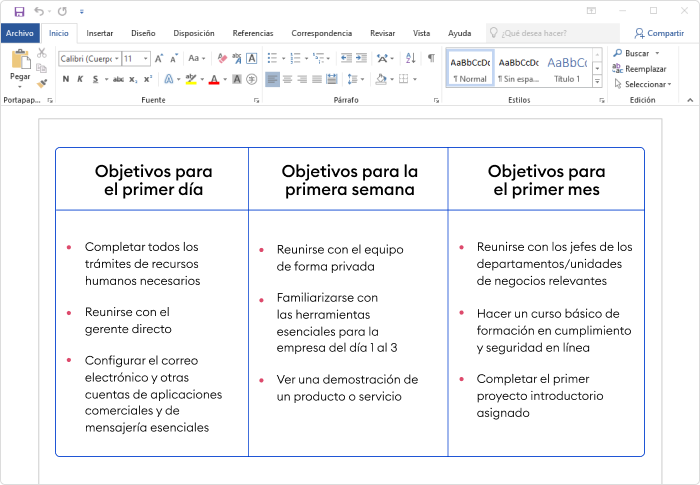Switch to the Insertar tab
700x485 pixels.
[x=100, y=33]
